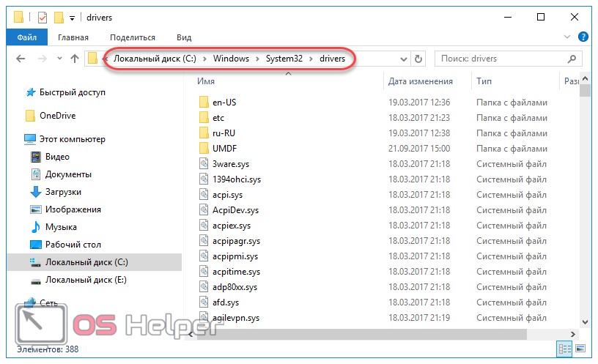Viewport: 598px width, 364px height.
Task: Select the acpipagr.sys file icon
Action: pyautogui.click(x=204, y=240)
